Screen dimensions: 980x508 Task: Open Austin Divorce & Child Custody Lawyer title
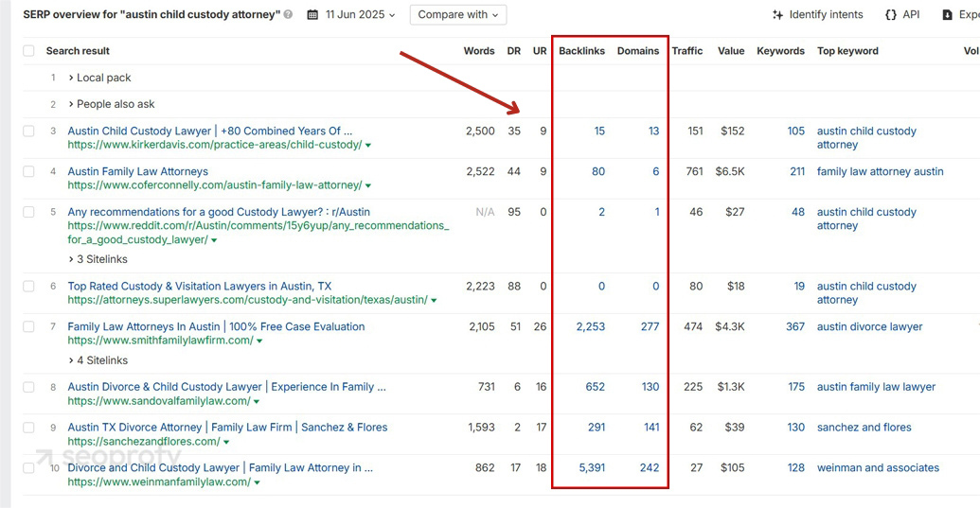227,387
